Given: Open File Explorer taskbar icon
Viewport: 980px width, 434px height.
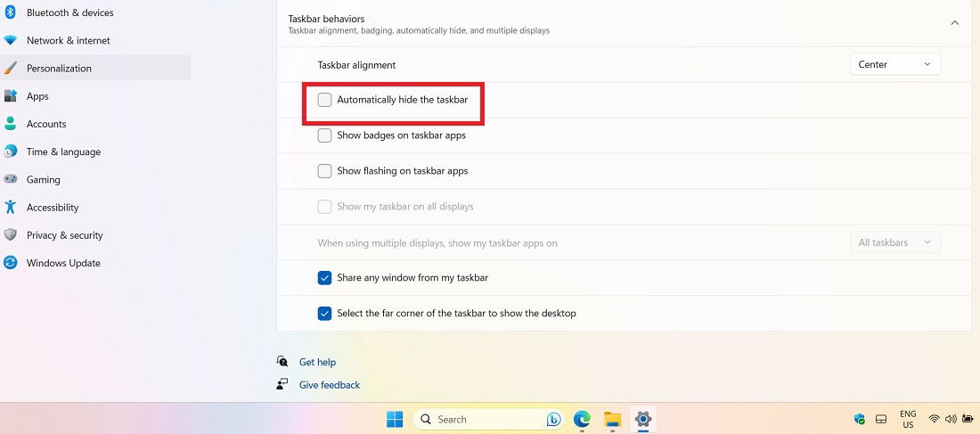Looking at the screenshot, I should [x=613, y=419].
